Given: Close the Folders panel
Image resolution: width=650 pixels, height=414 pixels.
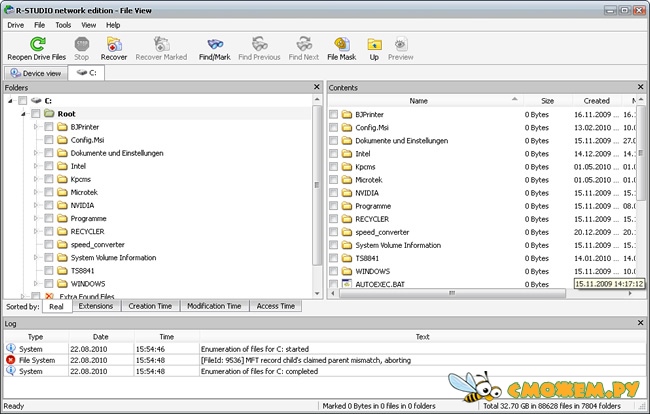Looking at the screenshot, I should [317, 87].
